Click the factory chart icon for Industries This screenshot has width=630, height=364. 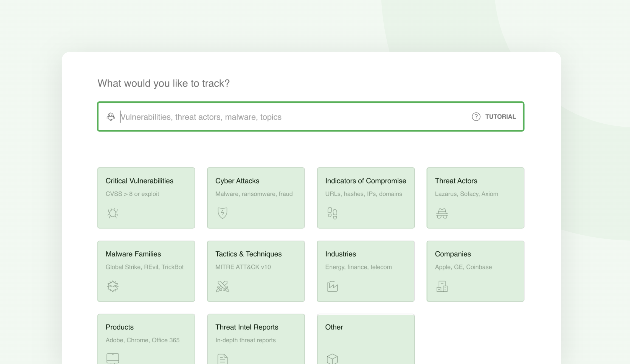332,286
